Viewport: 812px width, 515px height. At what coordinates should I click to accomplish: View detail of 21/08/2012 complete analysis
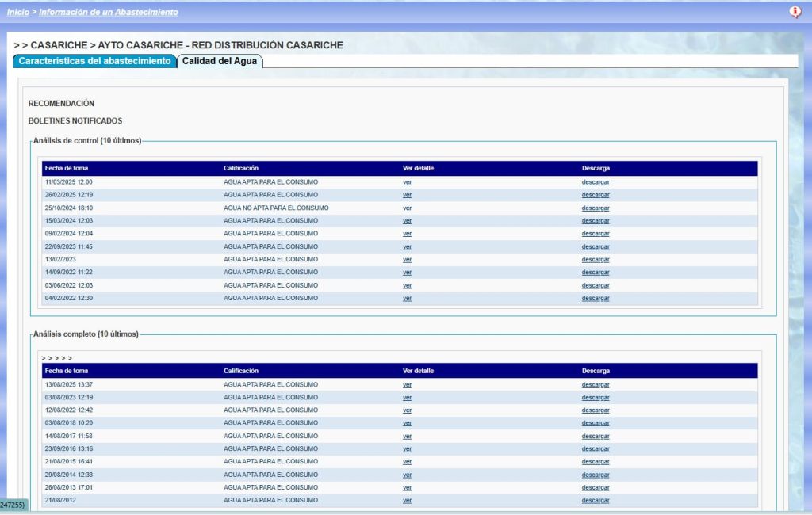[407, 501]
